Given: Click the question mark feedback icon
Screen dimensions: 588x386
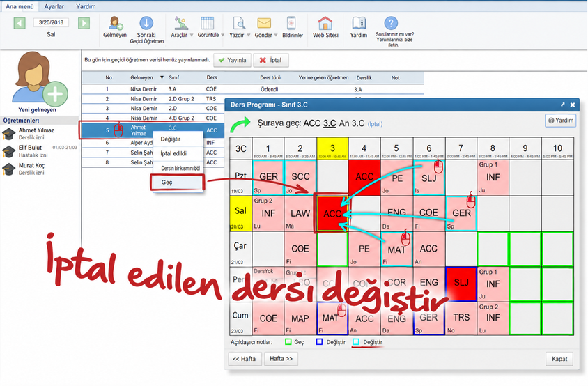Looking at the screenshot, I should tap(391, 23).
